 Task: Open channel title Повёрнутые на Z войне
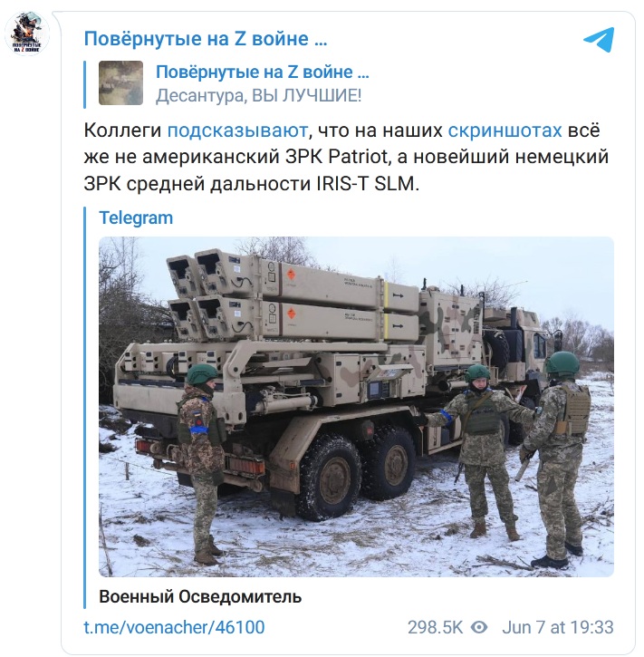pyautogui.click(x=206, y=39)
